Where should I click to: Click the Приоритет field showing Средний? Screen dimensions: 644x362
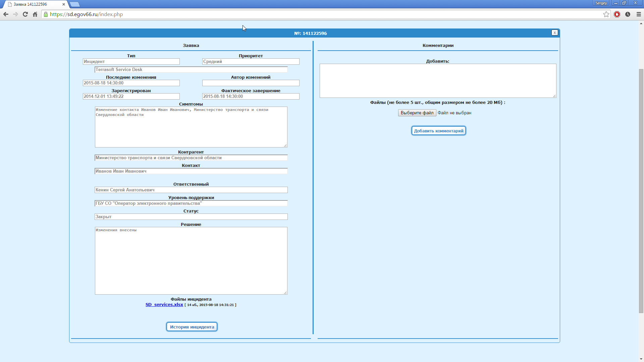click(251, 62)
